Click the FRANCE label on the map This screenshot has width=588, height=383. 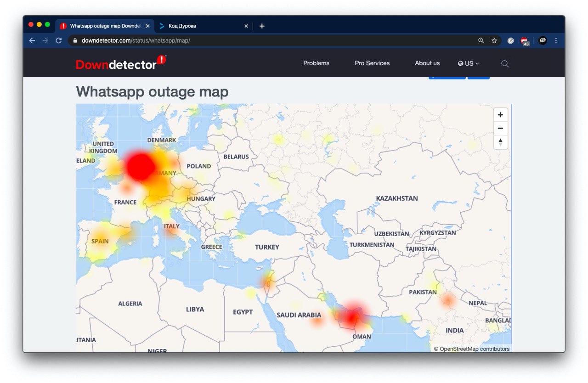pos(125,202)
